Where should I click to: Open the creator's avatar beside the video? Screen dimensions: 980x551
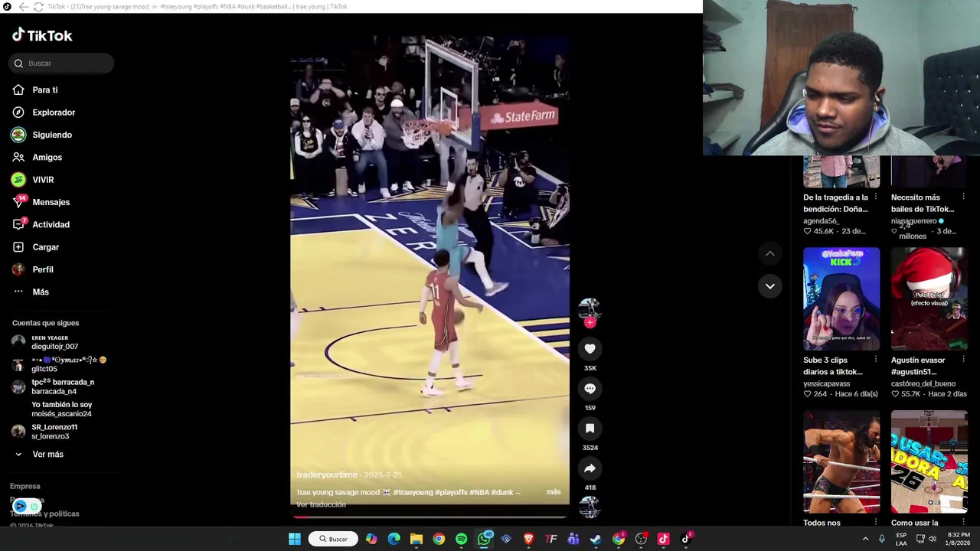click(x=590, y=308)
